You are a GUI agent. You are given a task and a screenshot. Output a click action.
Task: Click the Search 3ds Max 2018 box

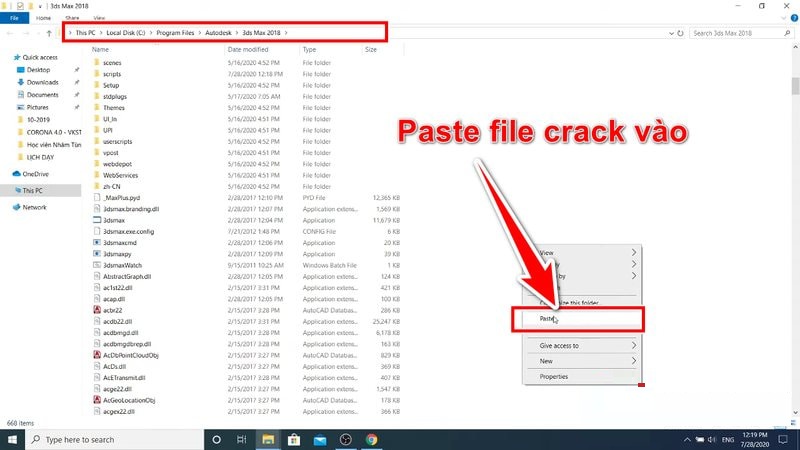740,33
